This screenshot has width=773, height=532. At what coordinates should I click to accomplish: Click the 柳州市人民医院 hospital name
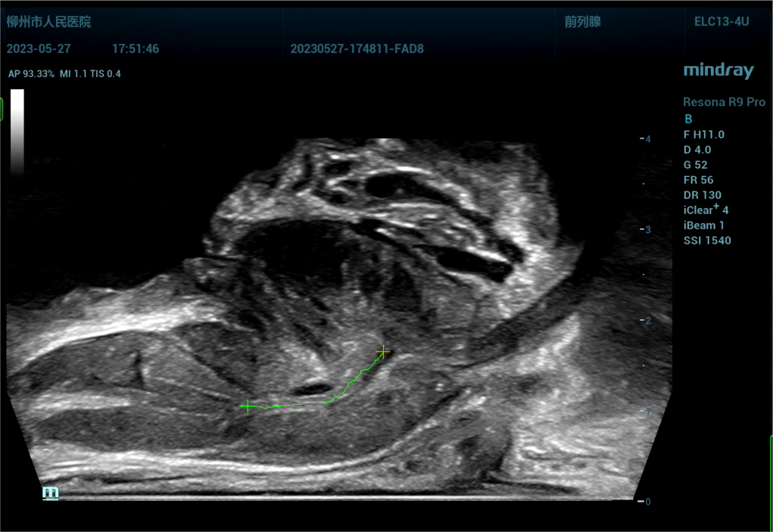(48, 22)
